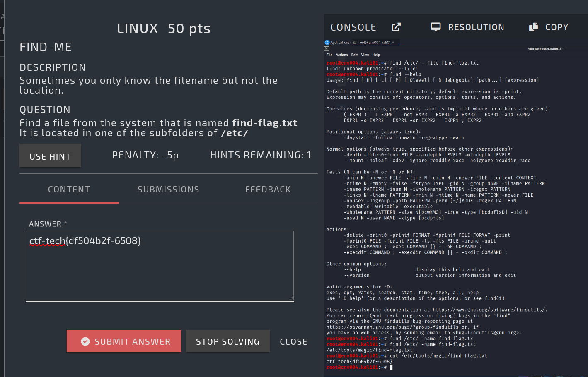This screenshot has width=588, height=377.
Task: Switch to the Submissions tab
Action: (x=168, y=190)
